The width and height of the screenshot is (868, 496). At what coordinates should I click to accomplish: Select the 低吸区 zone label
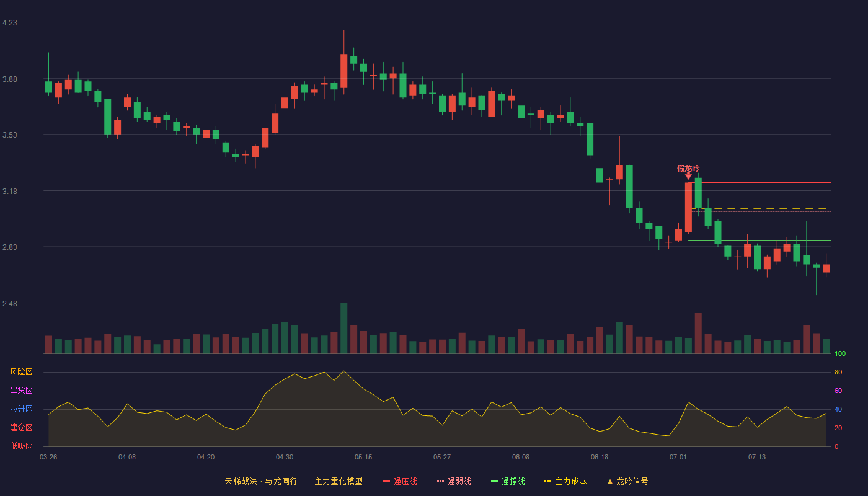point(21,446)
